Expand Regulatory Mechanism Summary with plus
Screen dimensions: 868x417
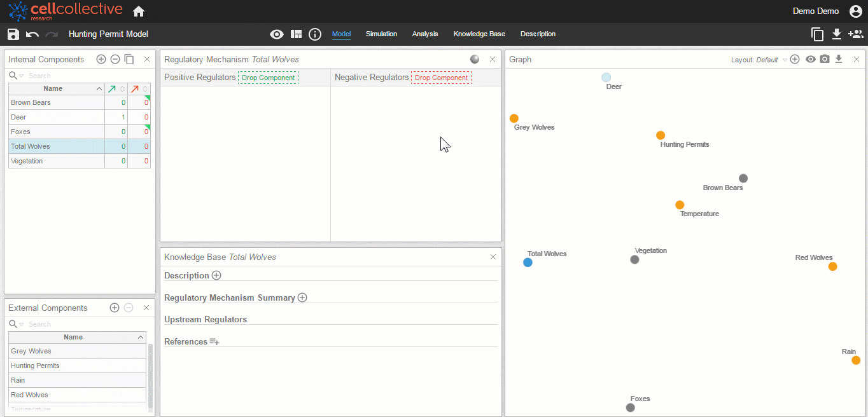point(302,297)
